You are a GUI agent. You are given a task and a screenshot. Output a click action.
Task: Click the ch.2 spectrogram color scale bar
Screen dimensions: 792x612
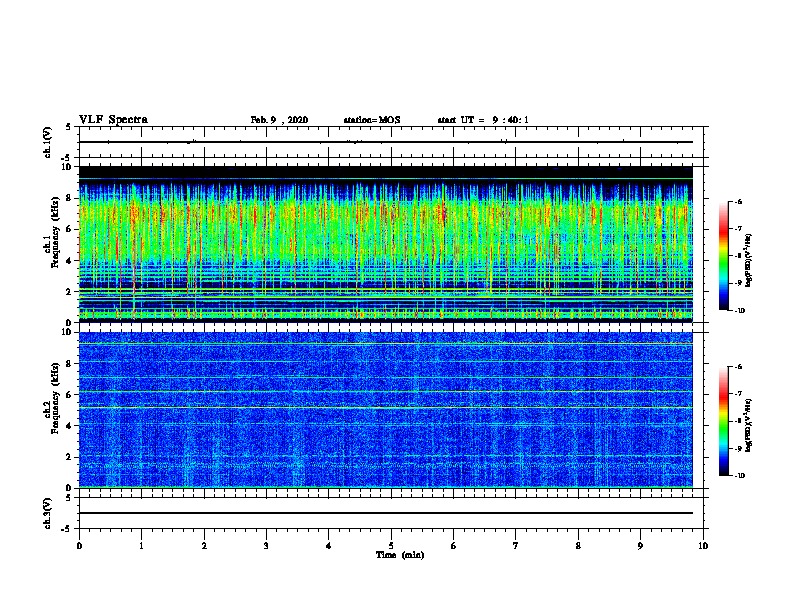[724, 421]
